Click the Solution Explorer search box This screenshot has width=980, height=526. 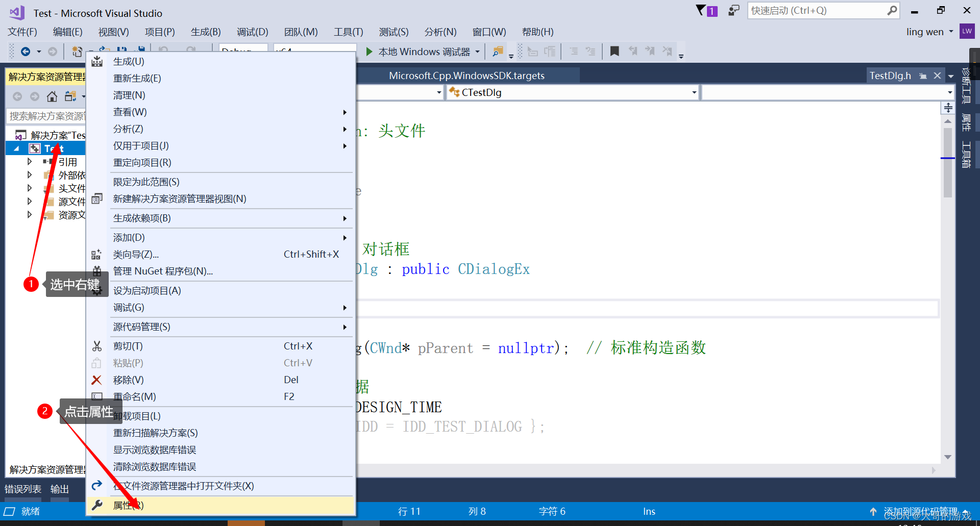[46, 116]
